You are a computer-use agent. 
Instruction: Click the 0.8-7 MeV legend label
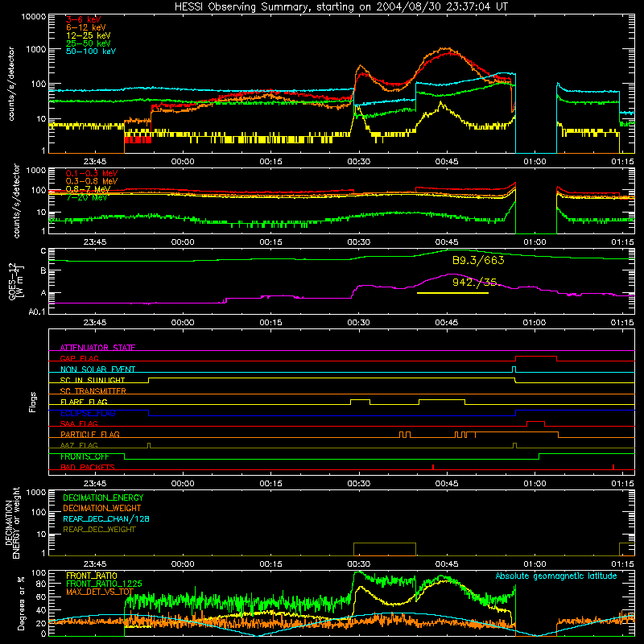[88, 189]
